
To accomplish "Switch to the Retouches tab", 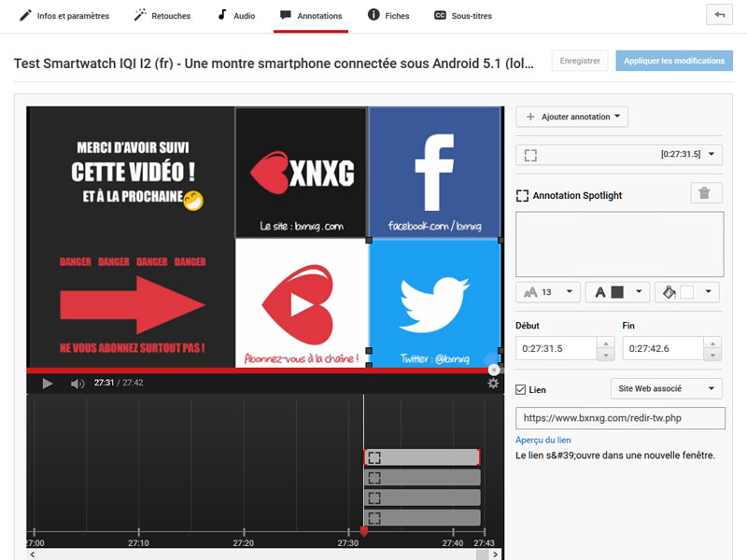I will click(162, 16).
